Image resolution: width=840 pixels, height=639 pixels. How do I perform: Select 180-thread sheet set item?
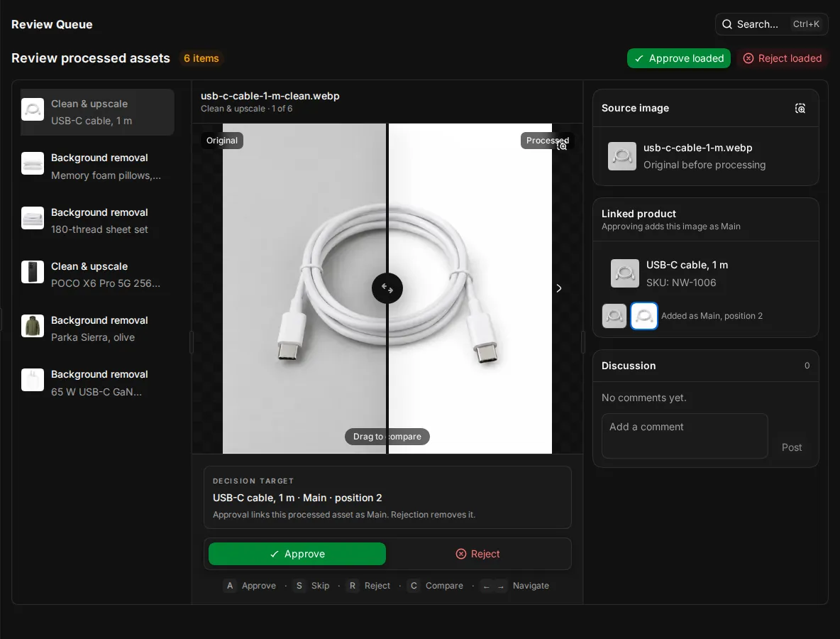(97, 220)
